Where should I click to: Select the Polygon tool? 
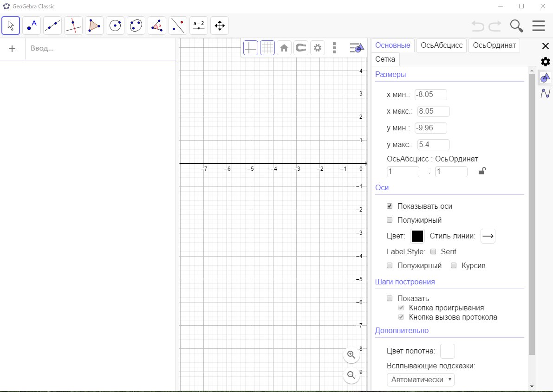94,26
